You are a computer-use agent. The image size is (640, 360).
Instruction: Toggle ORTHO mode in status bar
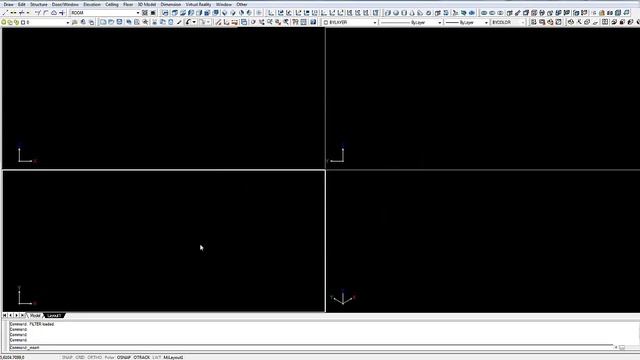(95, 358)
